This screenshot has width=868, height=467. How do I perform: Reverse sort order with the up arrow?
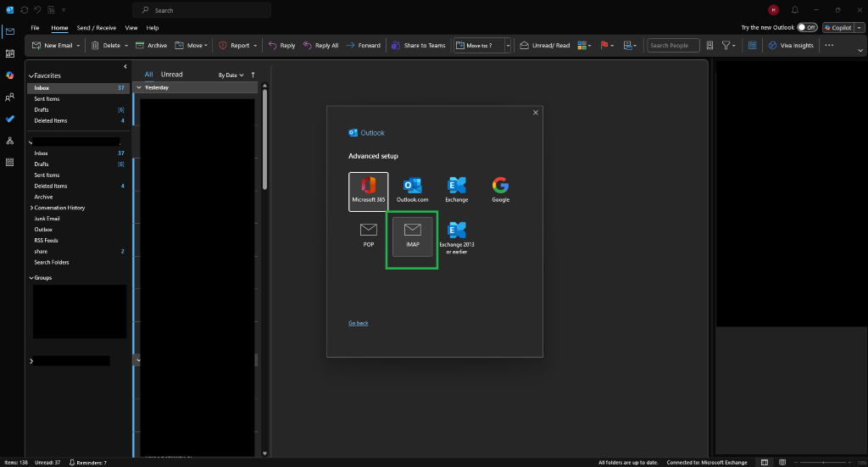253,75
